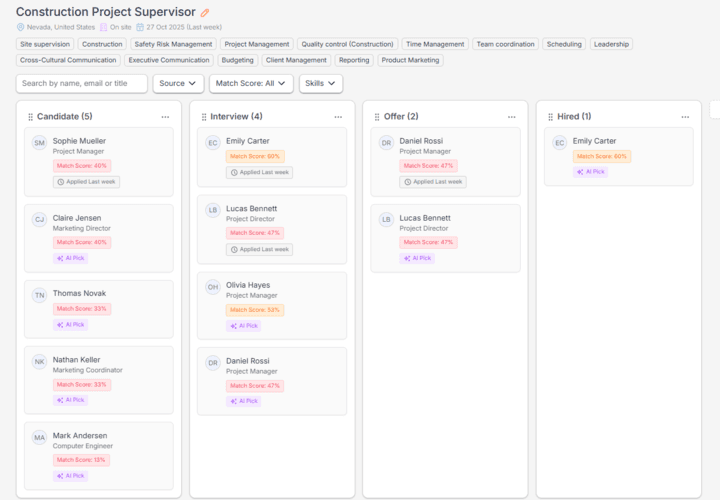Open the Candidate column three-dot menu
Image resolution: width=720 pixels, height=500 pixels.
pyautogui.click(x=165, y=117)
